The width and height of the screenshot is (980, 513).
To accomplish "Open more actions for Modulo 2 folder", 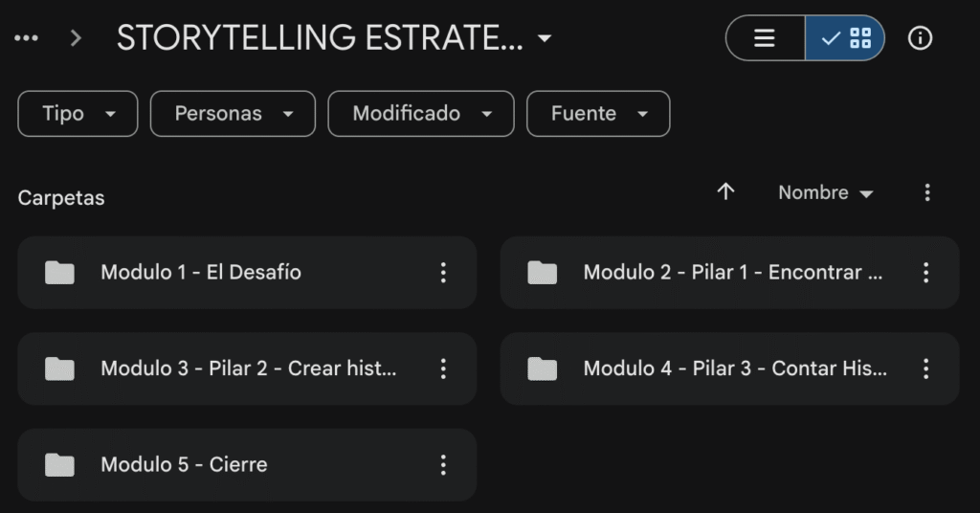I will coord(925,273).
